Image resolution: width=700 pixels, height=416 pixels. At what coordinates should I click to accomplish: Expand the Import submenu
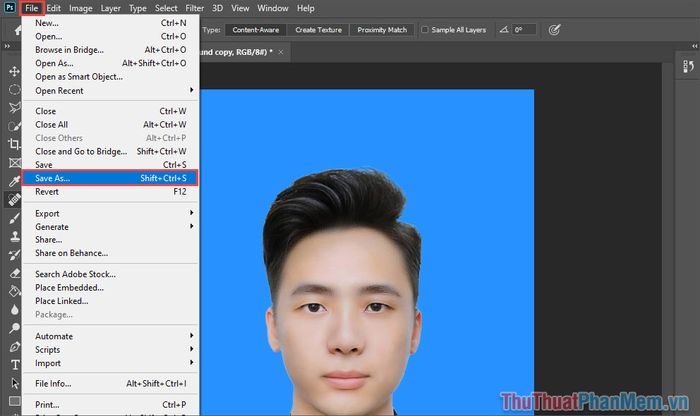(111, 363)
